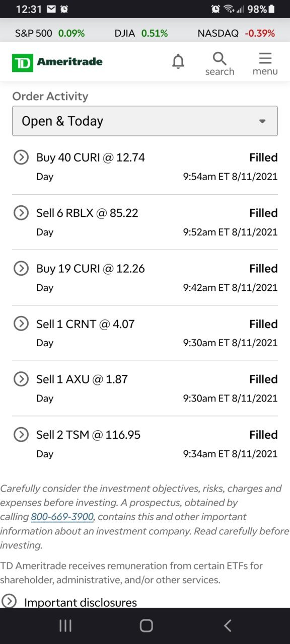Expand Sell 2 TSM order arrow
The height and width of the screenshot is (644, 290).
tap(21, 434)
